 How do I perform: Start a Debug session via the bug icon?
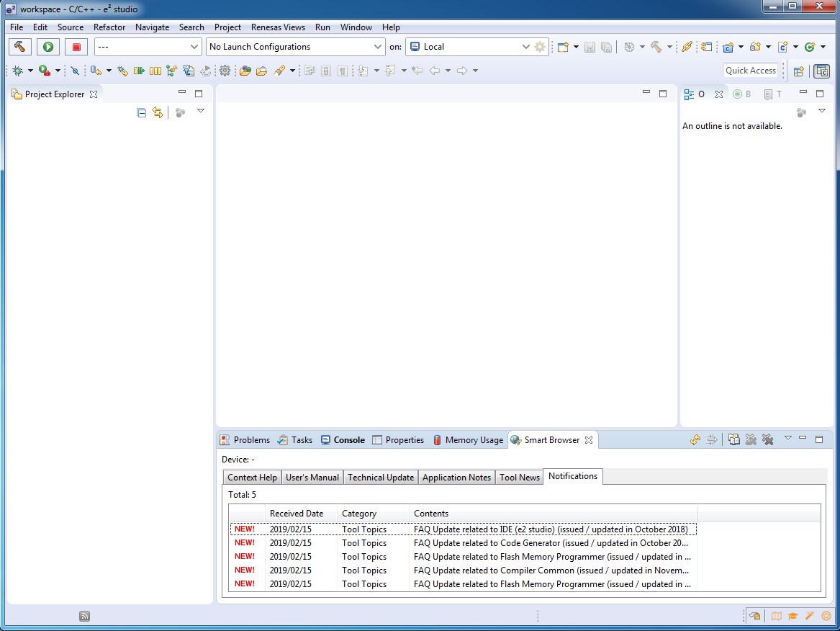18,70
